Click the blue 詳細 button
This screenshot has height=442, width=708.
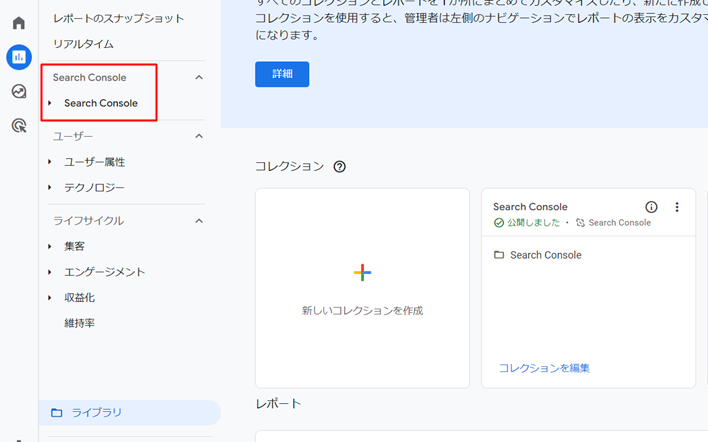click(x=282, y=74)
